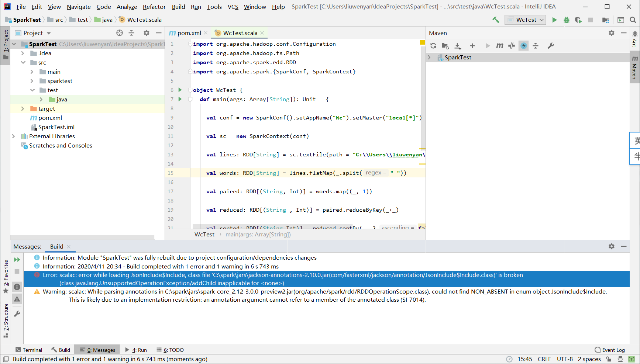Collapse the src folder
640x364 pixels.
tap(23, 62)
